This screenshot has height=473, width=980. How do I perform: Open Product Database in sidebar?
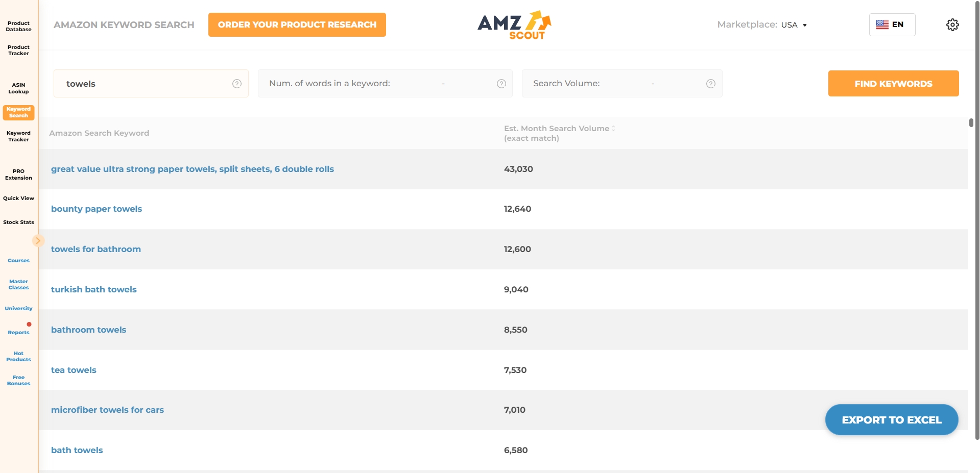point(18,27)
